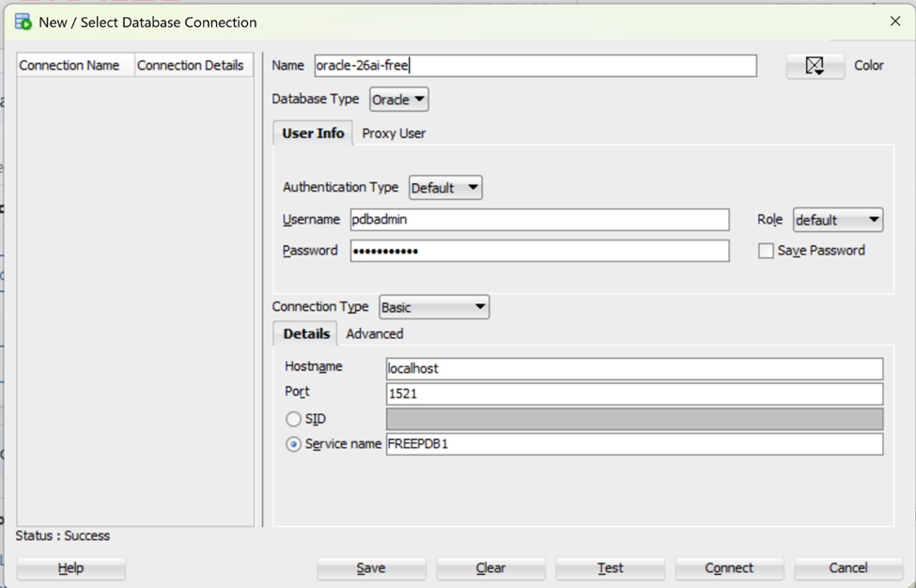Image resolution: width=916 pixels, height=588 pixels.
Task: Select the Details tab
Action: click(304, 333)
